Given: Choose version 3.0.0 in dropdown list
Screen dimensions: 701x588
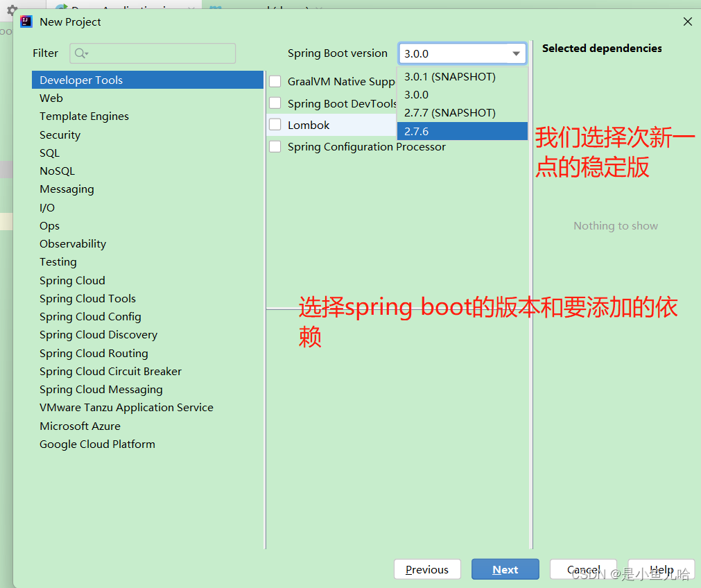Looking at the screenshot, I should [462, 95].
